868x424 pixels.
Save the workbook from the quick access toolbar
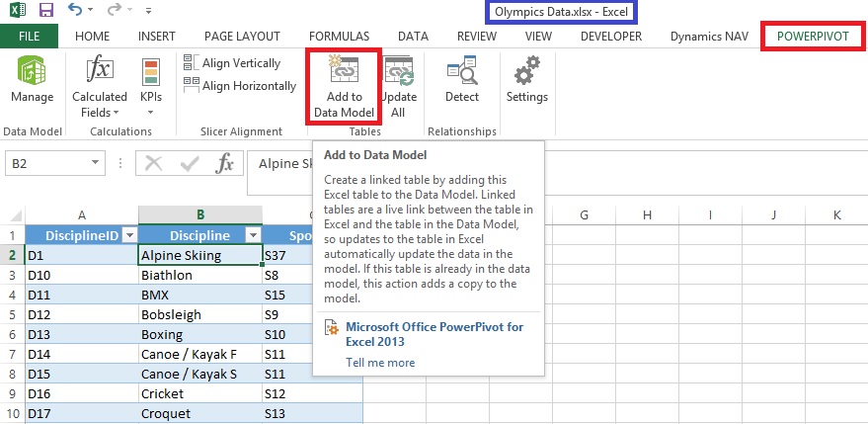[x=46, y=10]
